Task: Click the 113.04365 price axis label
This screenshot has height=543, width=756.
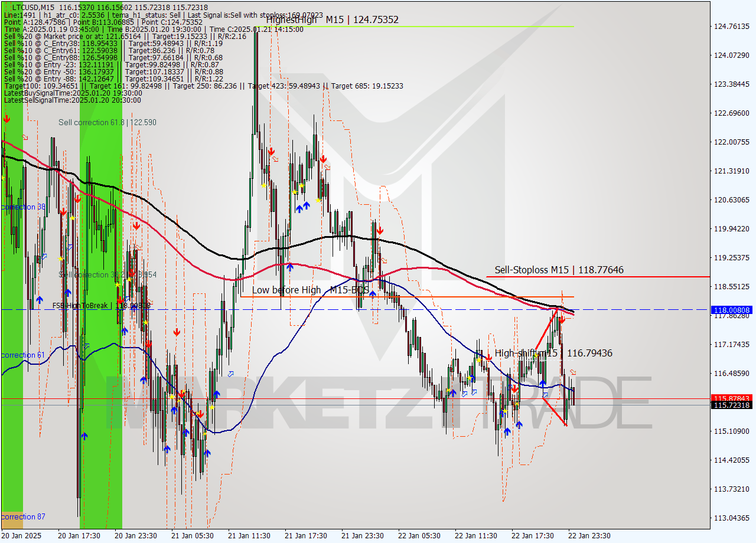Action: click(732, 518)
